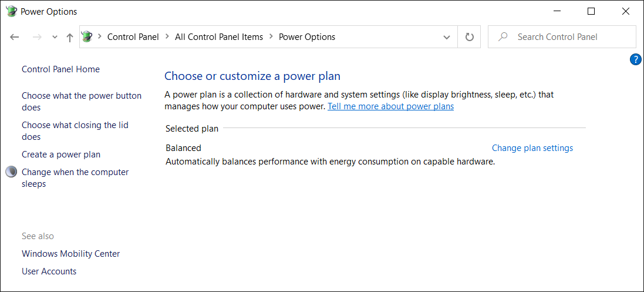The image size is (644, 292).
Task: Click the Back navigation arrow
Action: click(x=15, y=37)
